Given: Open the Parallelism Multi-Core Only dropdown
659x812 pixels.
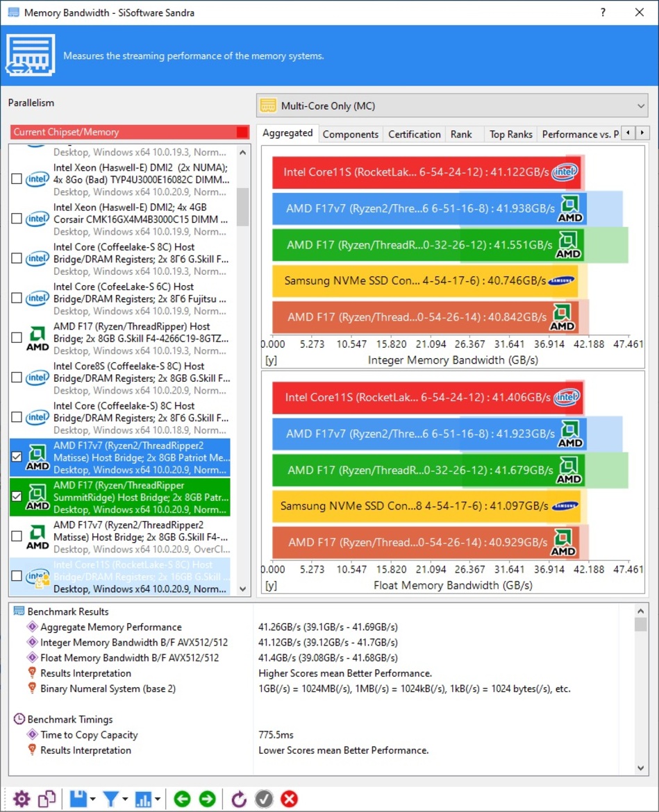Looking at the screenshot, I should coord(452,105).
